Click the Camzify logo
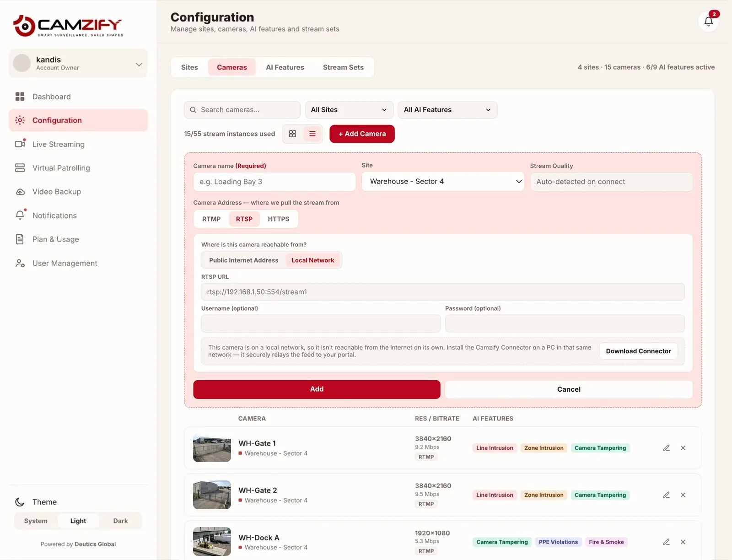The height and width of the screenshot is (560, 732). [x=68, y=26]
